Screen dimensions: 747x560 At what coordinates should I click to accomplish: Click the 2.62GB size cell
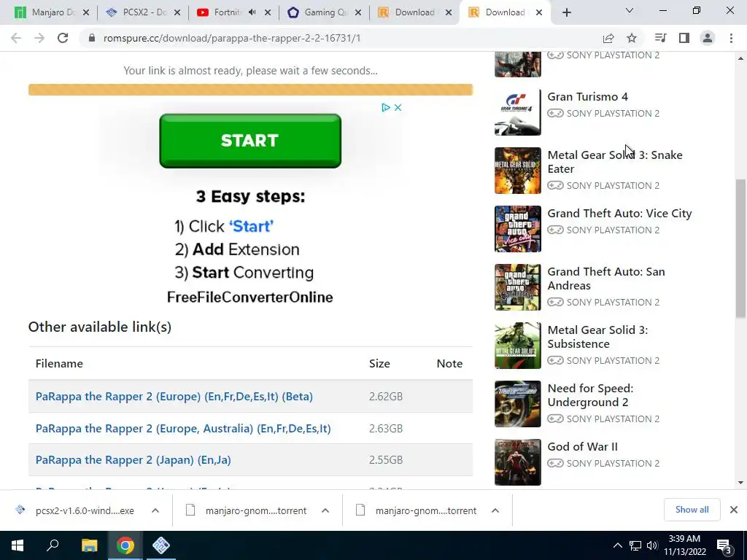(386, 396)
